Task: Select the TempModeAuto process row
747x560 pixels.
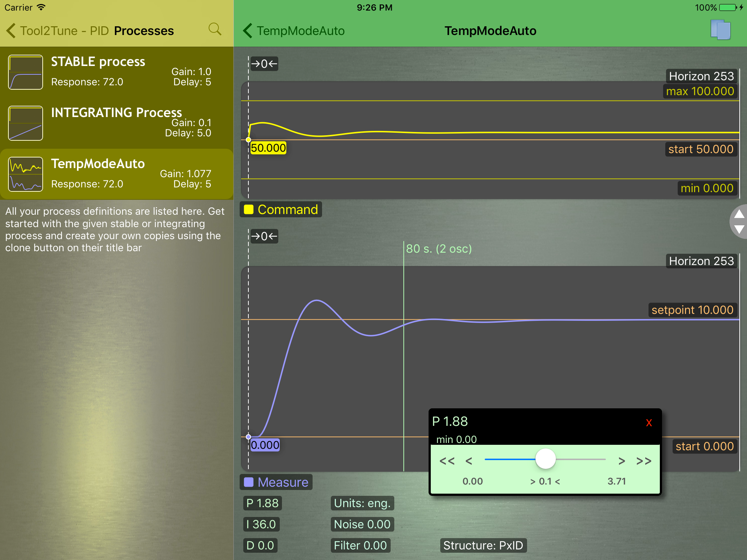Action: 117,174
